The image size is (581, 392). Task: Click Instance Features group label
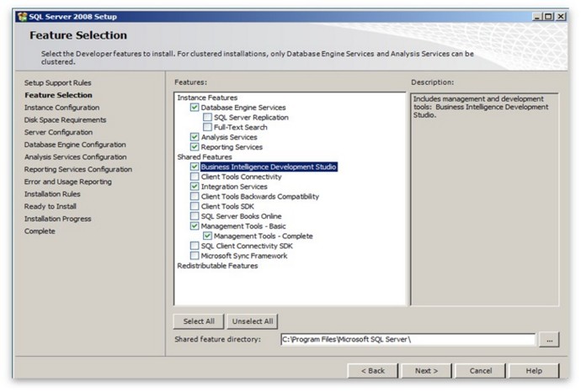(x=207, y=98)
